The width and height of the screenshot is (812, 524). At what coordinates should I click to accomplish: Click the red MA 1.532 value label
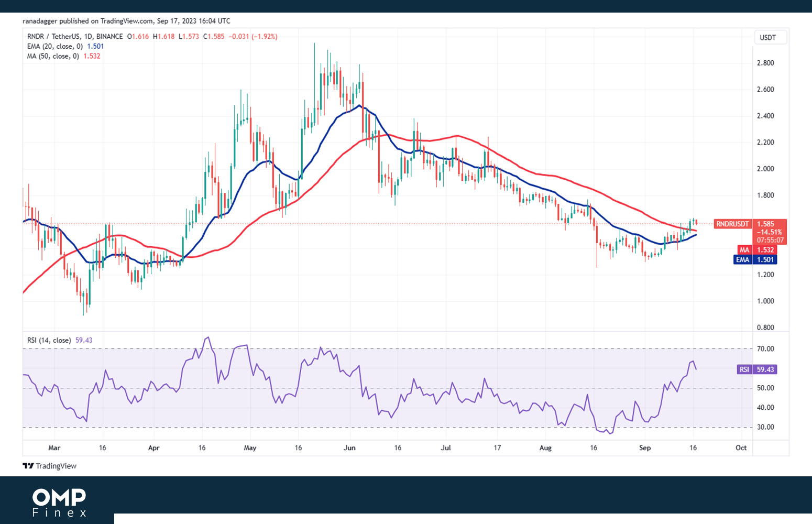click(756, 250)
